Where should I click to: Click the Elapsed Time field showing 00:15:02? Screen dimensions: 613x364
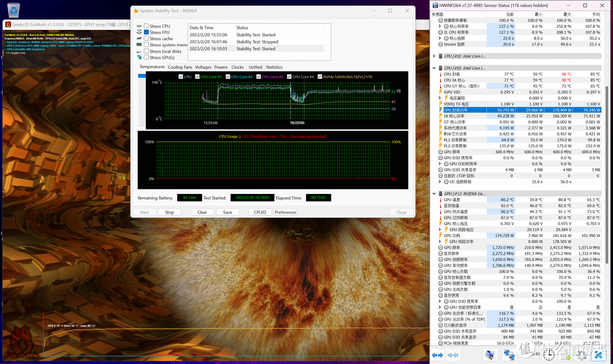(318, 198)
